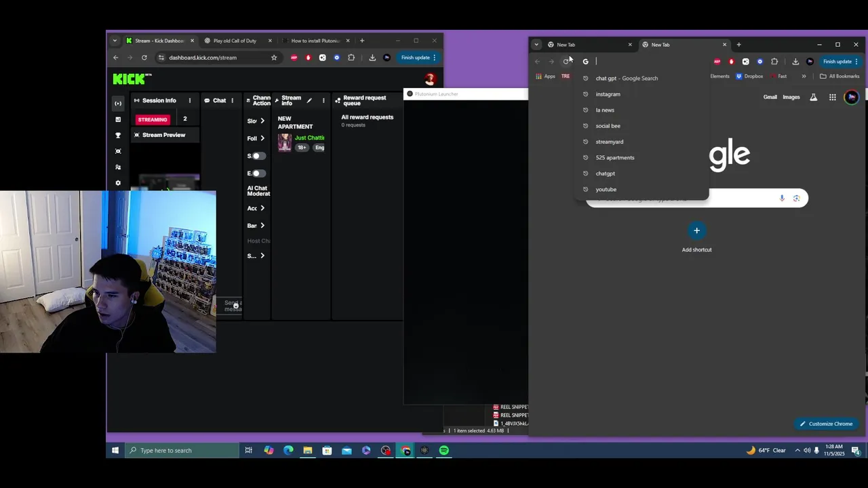Open the settings gear in Kick sidebar
The width and height of the screenshot is (868, 488).
click(x=118, y=183)
